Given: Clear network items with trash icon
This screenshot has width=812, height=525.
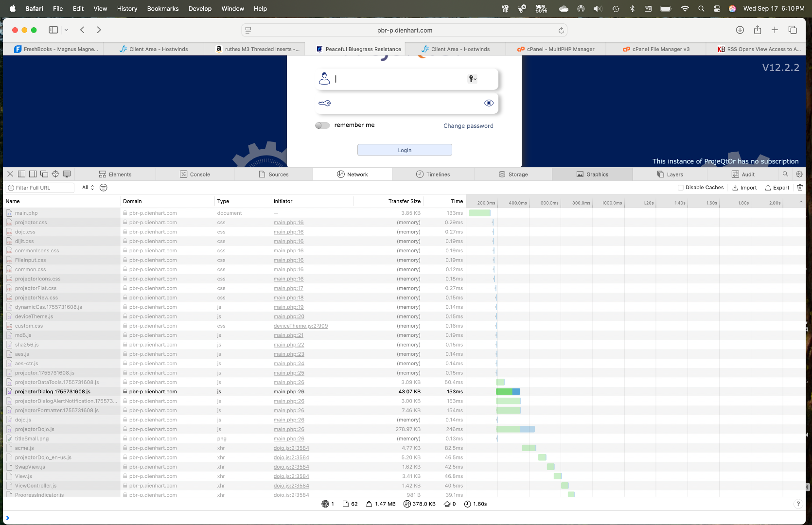Looking at the screenshot, I should tap(800, 188).
